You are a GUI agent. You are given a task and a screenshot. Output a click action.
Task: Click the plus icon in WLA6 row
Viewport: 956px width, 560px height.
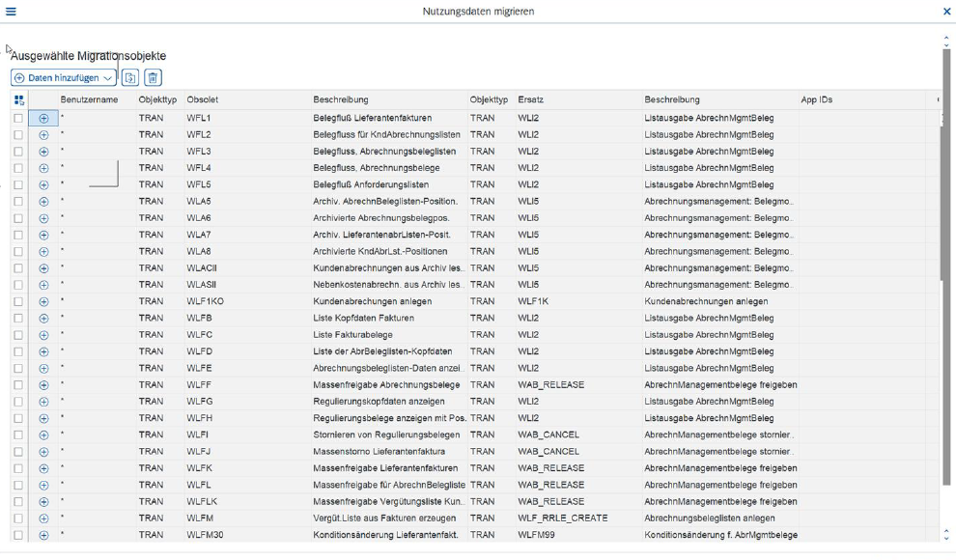click(x=43, y=218)
